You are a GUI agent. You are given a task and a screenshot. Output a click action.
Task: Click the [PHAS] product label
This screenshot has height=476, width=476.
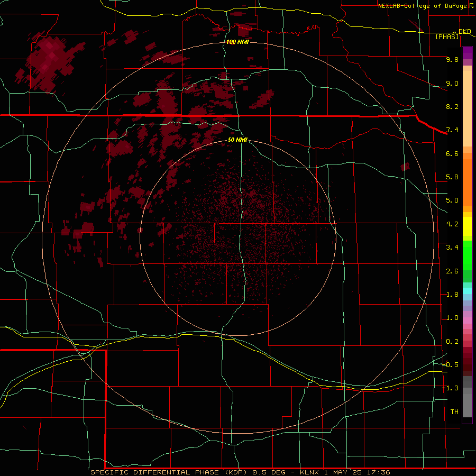coord(447,37)
